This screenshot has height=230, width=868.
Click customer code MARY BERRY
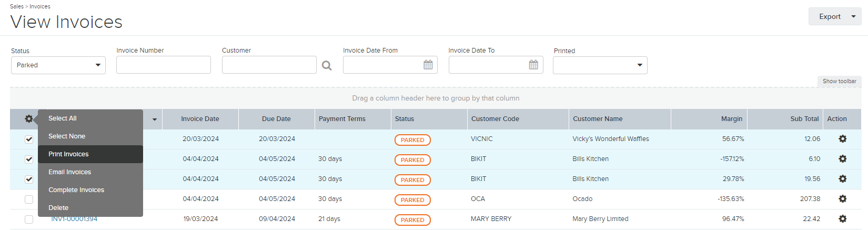tap(491, 219)
